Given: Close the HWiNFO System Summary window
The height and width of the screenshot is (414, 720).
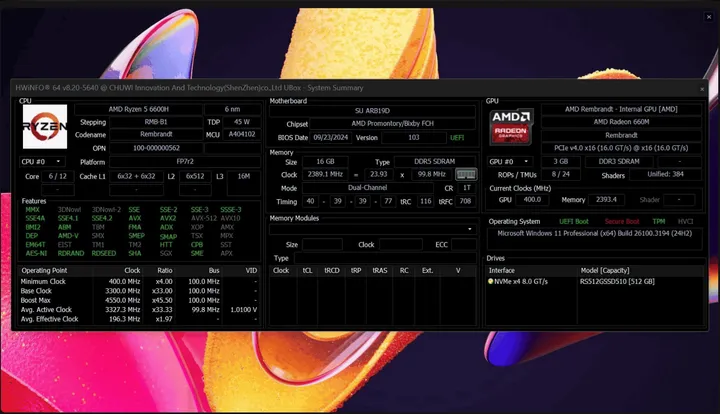Looking at the screenshot, I should pyautogui.click(x=702, y=89).
